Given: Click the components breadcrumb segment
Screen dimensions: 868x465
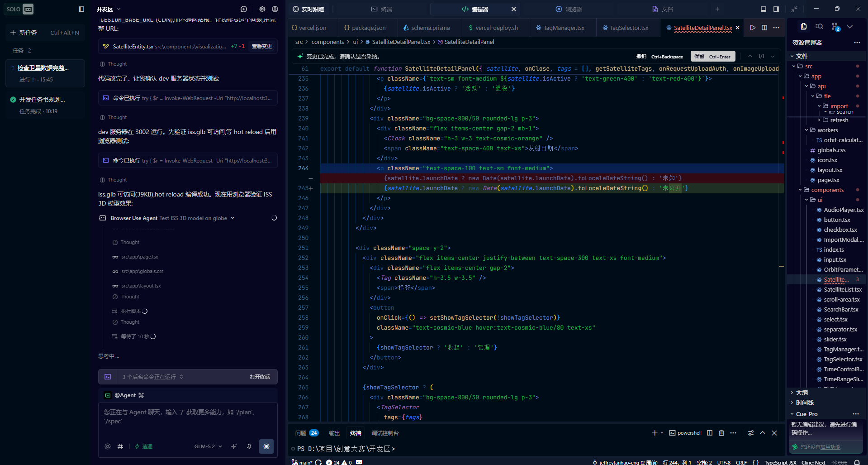Looking at the screenshot, I should [327, 42].
